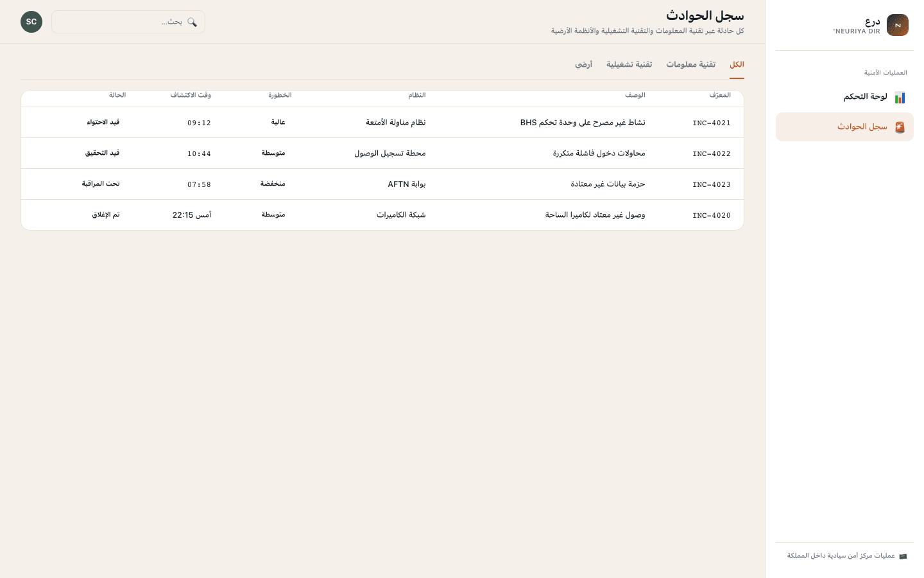Click system cell بوابة AFTN
The width and height of the screenshot is (924, 578).
[x=407, y=184]
